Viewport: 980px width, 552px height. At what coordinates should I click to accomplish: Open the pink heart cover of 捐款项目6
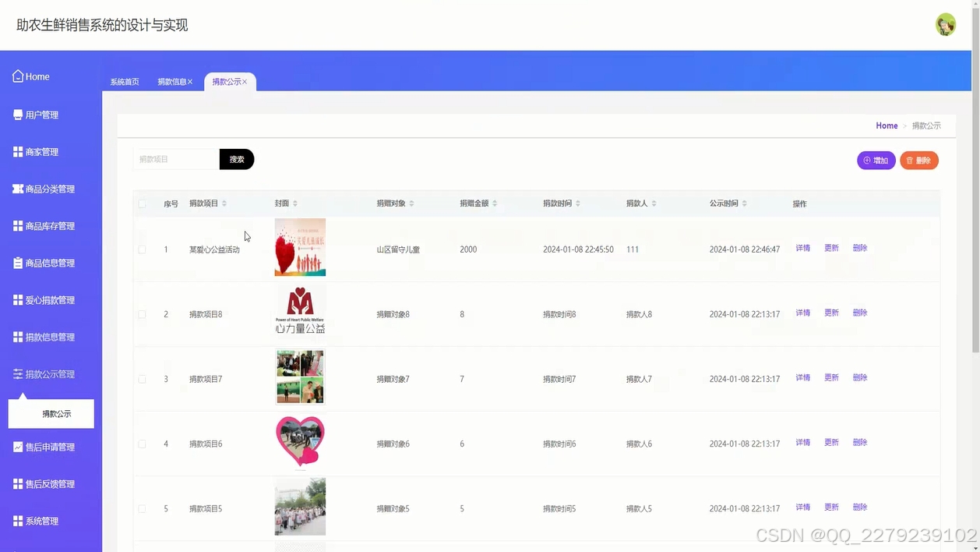300,442
